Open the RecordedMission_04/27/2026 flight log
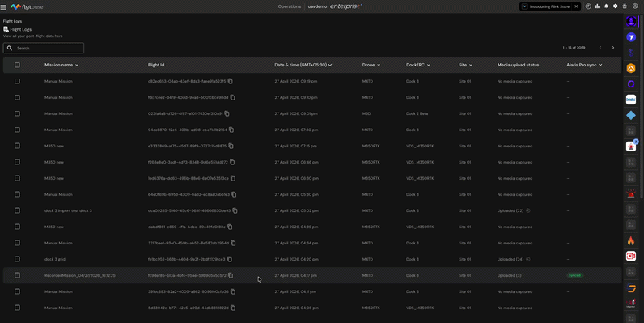The image size is (644, 323). [79, 275]
